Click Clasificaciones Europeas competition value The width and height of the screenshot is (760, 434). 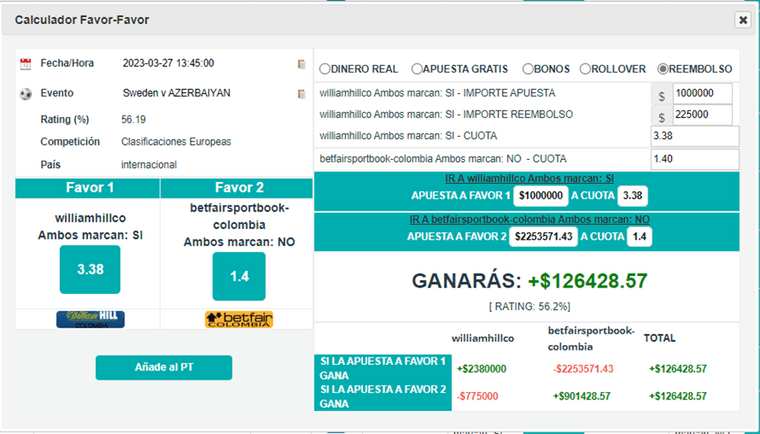click(x=176, y=142)
